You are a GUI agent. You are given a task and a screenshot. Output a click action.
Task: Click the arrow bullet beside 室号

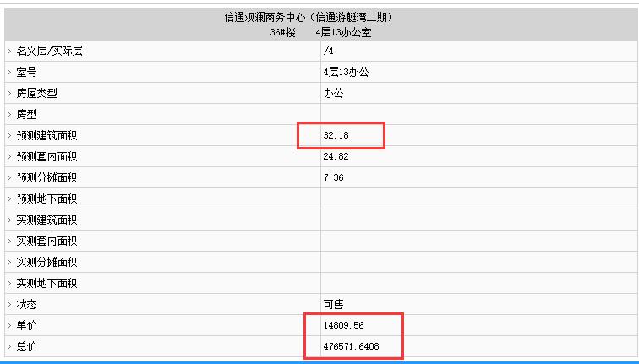[9, 73]
